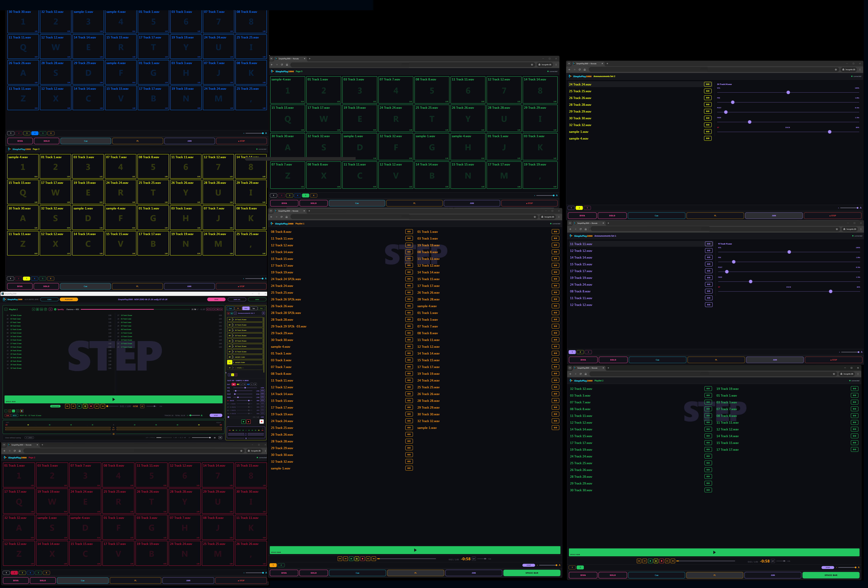
Task: Toggle the red ST output button for Slot 09
Action: (234, 384)
